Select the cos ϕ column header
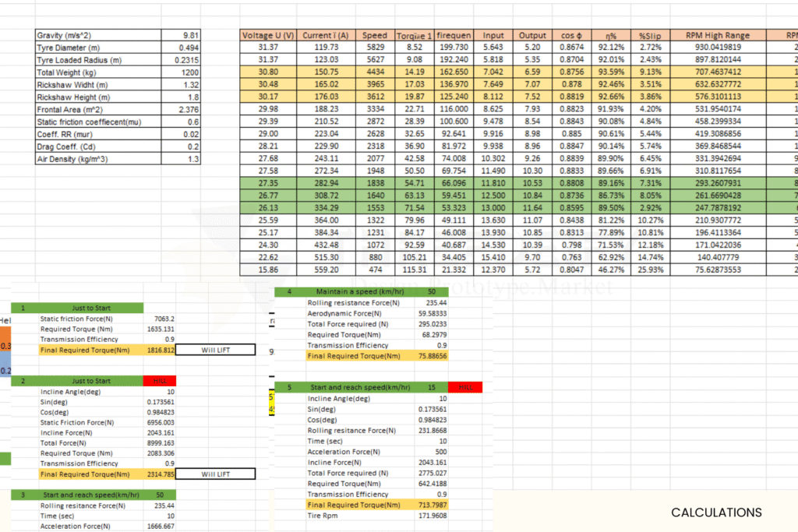The image size is (798, 532). (x=571, y=35)
